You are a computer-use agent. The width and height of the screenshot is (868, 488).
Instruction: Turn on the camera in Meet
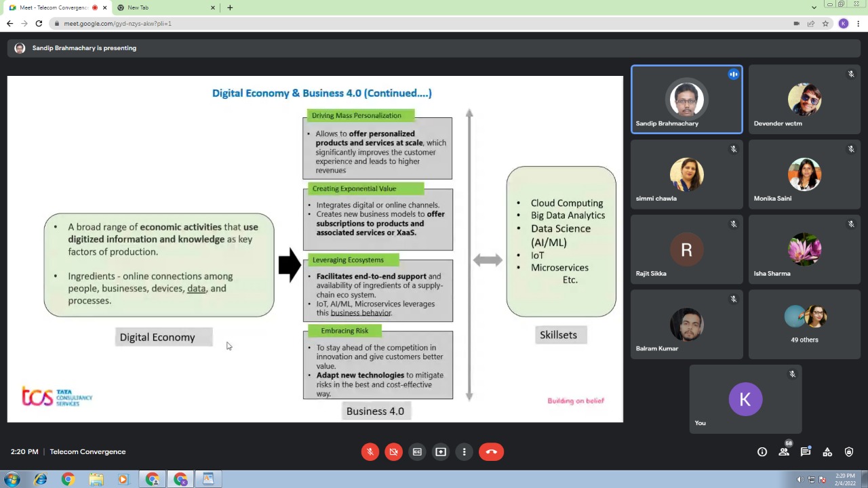(x=393, y=452)
